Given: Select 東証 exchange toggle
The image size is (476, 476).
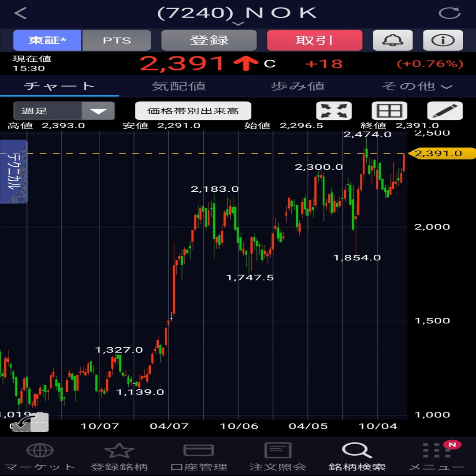Looking at the screenshot, I should pyautogui.click(x=47, y=40).
